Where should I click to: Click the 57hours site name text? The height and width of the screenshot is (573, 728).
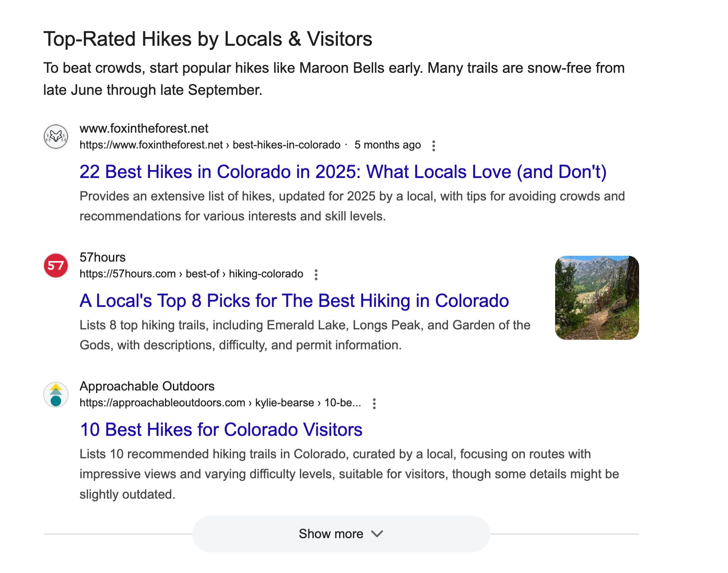click(x=103, y=257)
